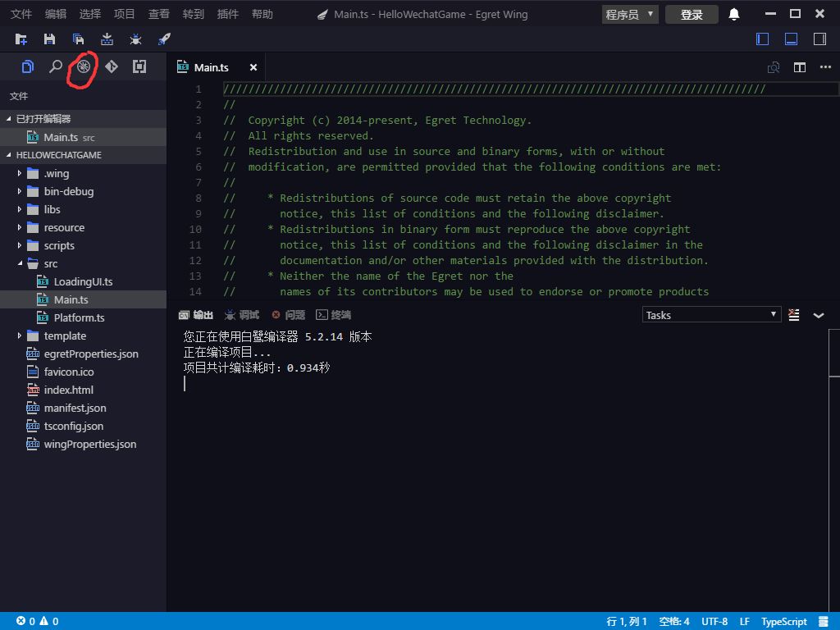Click the warnings count icon in status bar
The image size is (840, 630).
44,621
